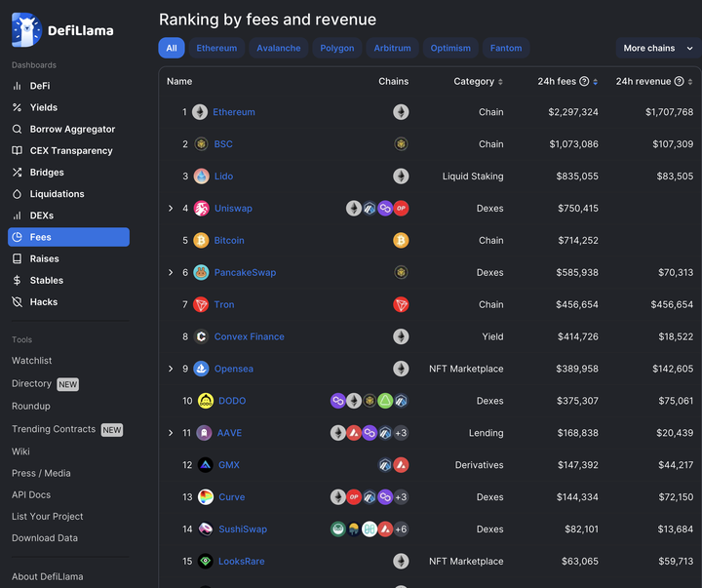The width and height of the screenshot is (702, 588).
Task: Click the DefiLlama llama logo
Action: click(26, 30)
